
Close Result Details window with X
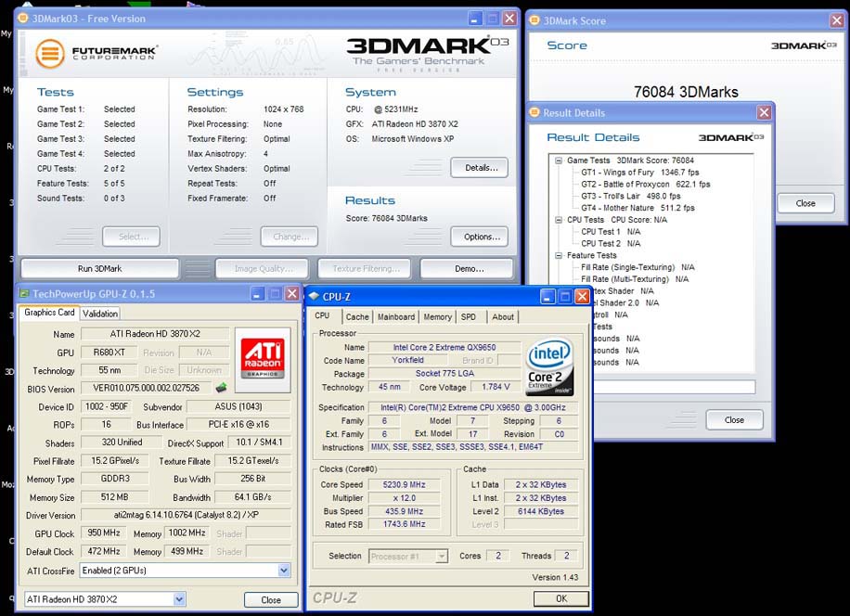[764, 112]
